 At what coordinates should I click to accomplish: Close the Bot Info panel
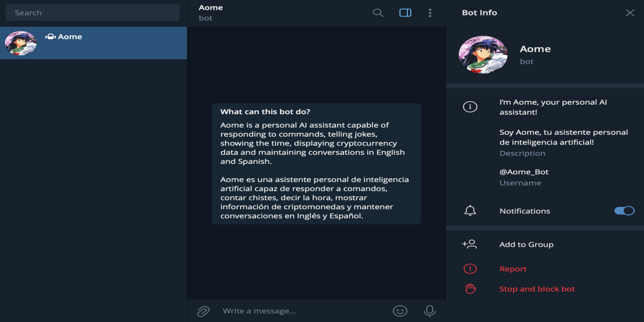pos(630,13)
